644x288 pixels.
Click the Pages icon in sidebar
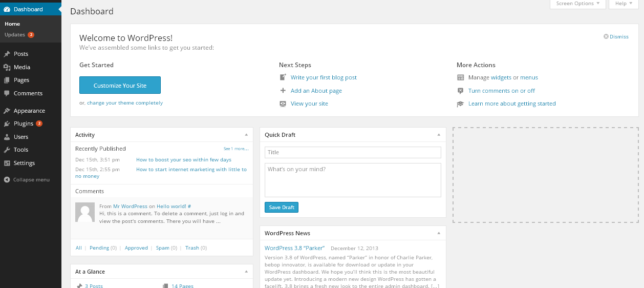point(7,80)
